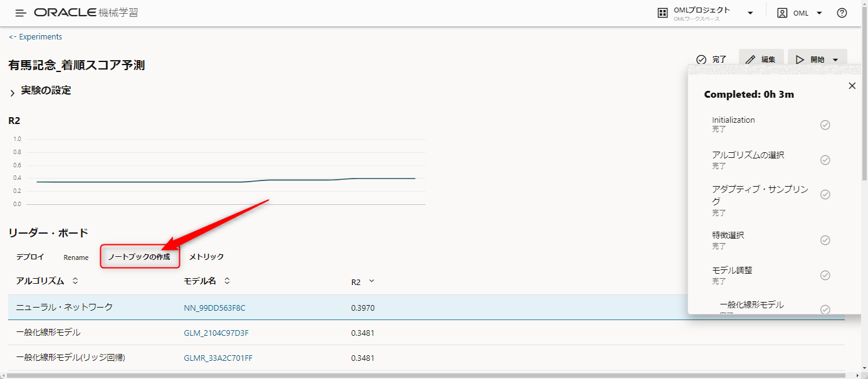Viewport: 868px width, 379px height.
Task: Click the 有馬記念_着順スコア予測 title
Action: coord(76,65)
